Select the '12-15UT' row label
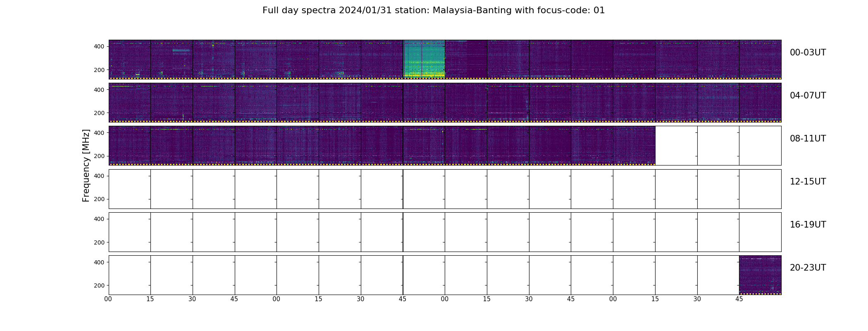Screen dimensions: 868x331 click(808, 182)
